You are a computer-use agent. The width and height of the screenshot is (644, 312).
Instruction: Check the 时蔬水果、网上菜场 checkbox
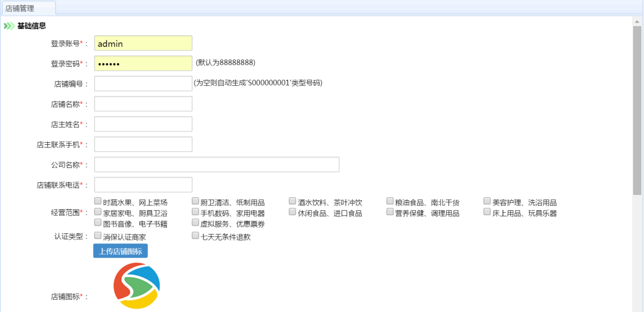98,201
